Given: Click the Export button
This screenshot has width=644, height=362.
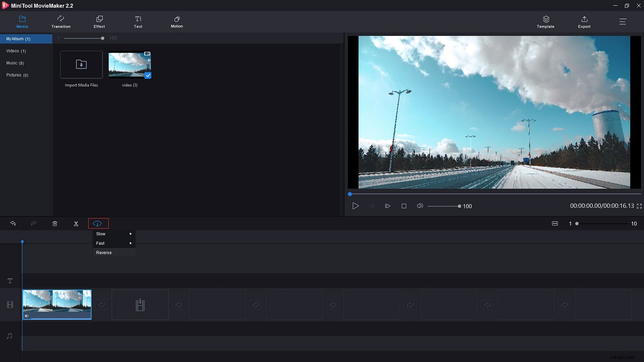Looking at the screenshot, I should (584, 22).
